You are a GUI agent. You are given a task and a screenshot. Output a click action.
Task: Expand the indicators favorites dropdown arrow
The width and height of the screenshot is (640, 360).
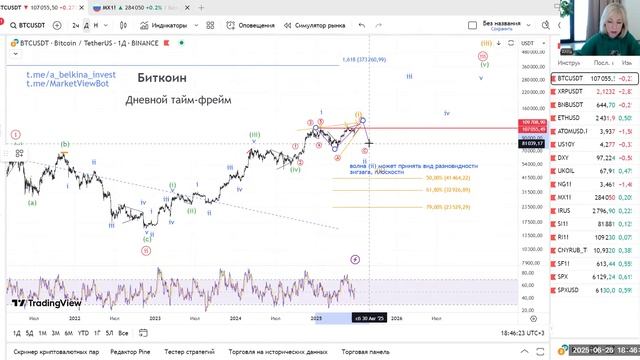click(196, 25)
